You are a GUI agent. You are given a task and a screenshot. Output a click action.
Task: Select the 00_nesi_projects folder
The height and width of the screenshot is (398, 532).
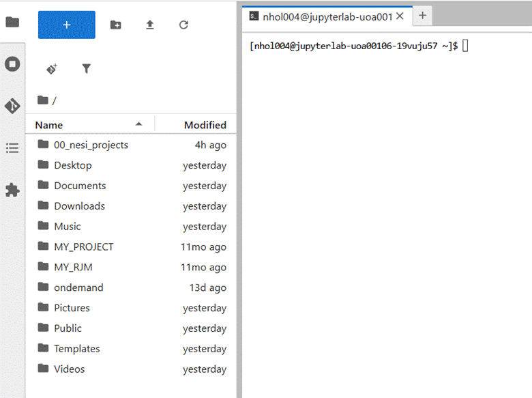[x=91, y=145]
